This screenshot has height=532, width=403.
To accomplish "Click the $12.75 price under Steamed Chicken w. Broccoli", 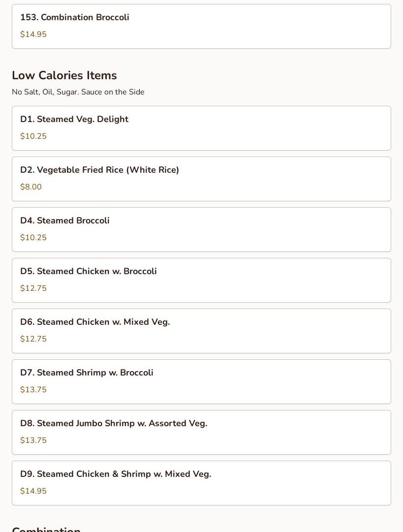I will (33, 288).
